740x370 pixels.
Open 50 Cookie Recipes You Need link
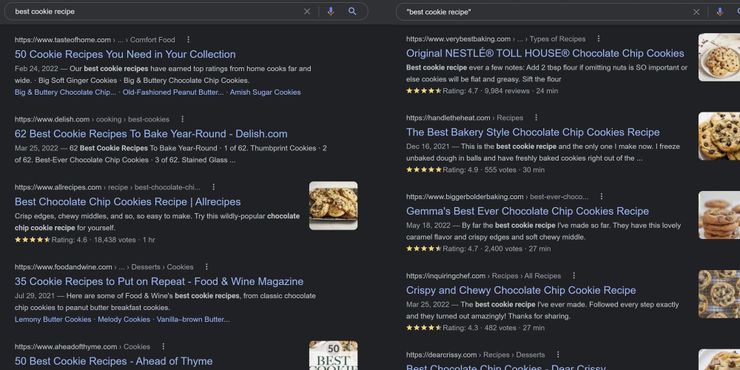[125, 54]
